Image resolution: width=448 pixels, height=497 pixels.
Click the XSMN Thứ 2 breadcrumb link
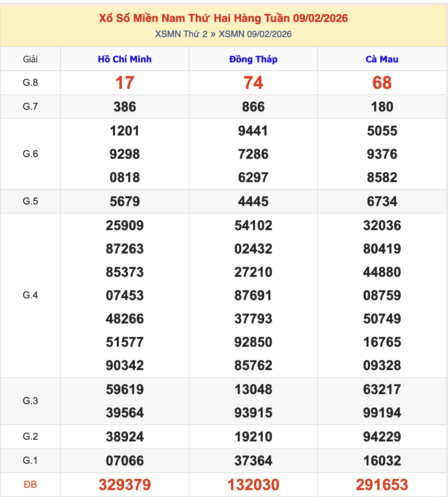click(181, 34)
